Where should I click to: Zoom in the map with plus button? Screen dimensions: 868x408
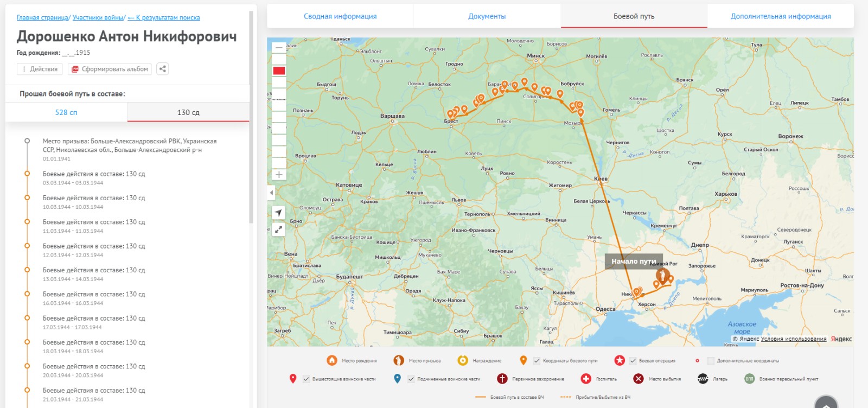coord(279,175)
